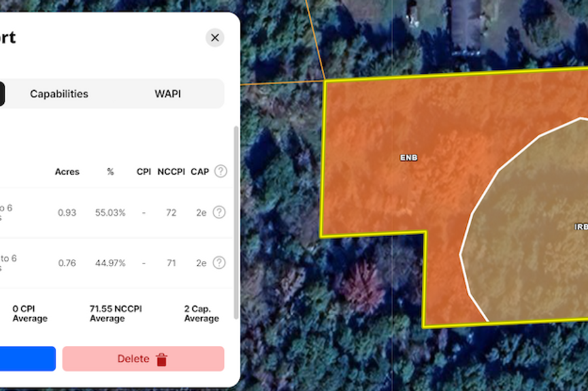Screen dimensions: 588x391
Task: Open the WAPI tab
Action: (x=168, y=94)
